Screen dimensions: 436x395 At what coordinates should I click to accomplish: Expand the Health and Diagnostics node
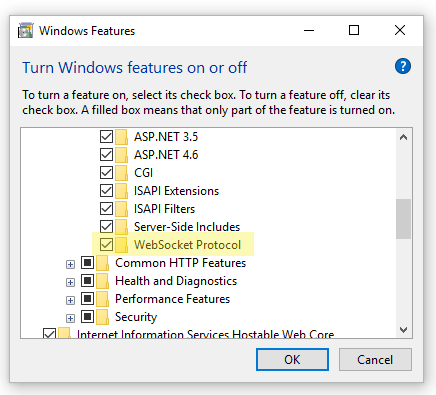point(70,283)
